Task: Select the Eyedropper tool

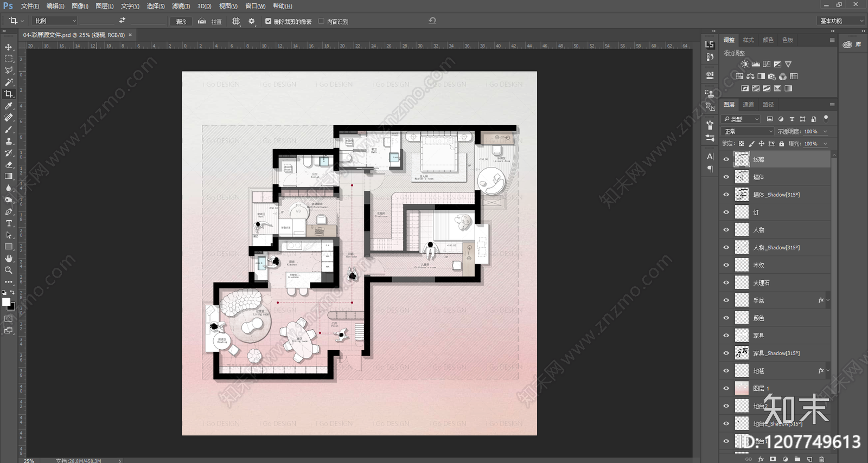Action: [9, 106]
